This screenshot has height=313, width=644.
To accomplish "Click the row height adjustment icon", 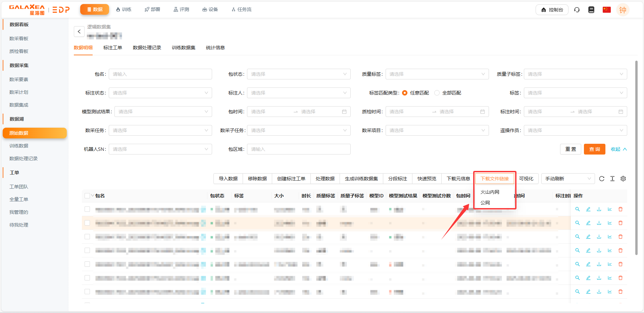I will pyautogui.click(x=612, y=179).
